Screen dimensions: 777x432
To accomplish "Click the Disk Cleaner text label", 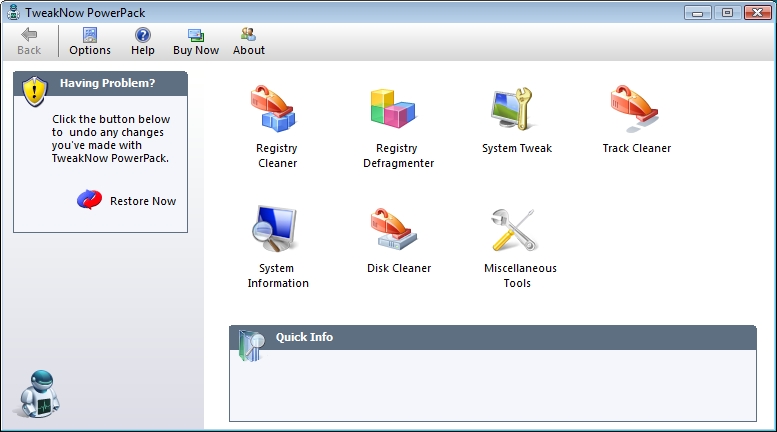I will pyautogui.click(x=399, y=268).
